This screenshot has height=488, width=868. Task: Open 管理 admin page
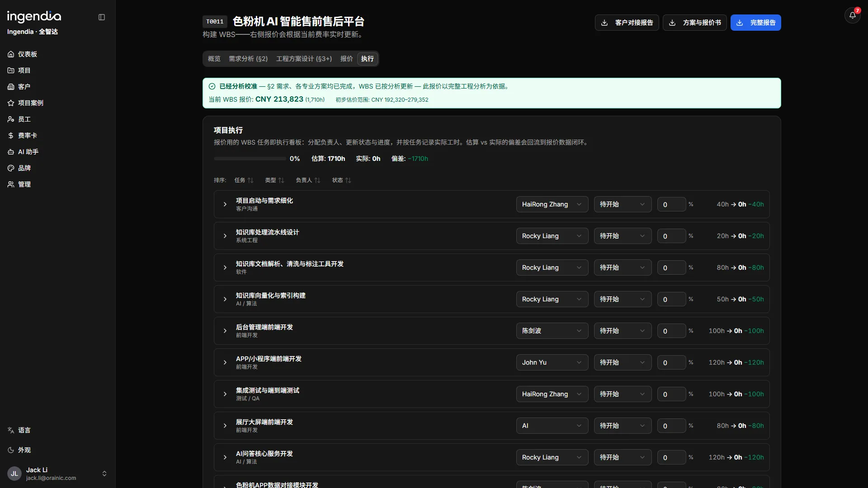pyautogui.click(x=57, y=184)
